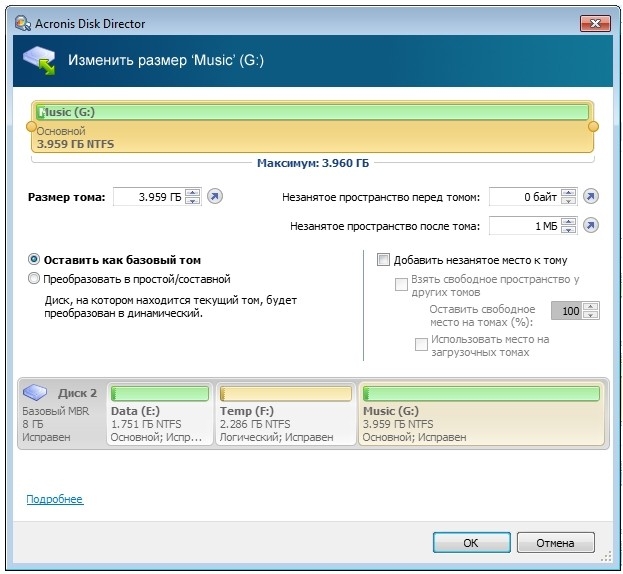
Task: Click the resize volume icon in header
Action: coord(39,61)
